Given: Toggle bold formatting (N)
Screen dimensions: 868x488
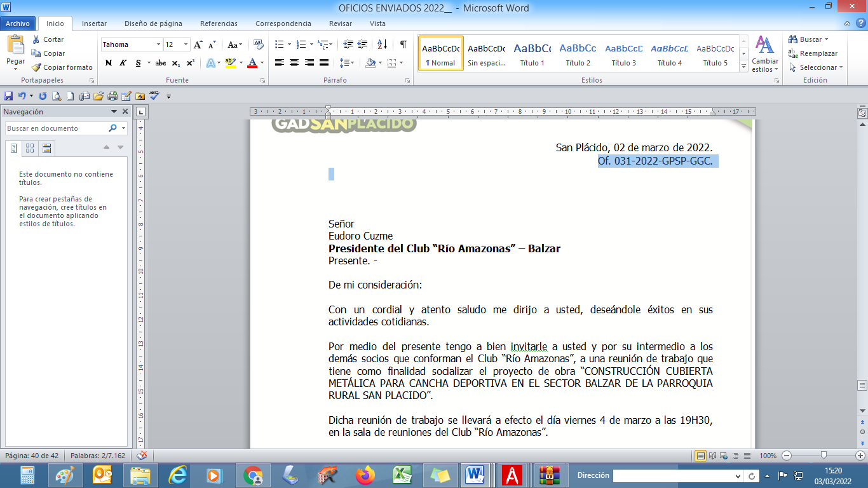Looking at the screenshot, I should 108,63.
